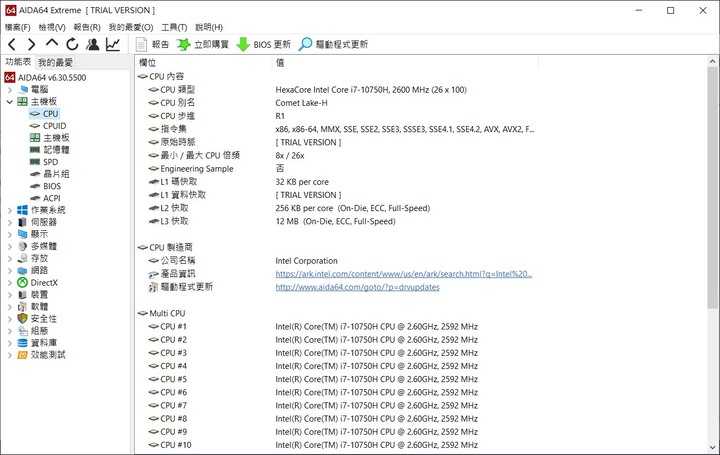Viewport: 720px width, 455px height.
Task: Click the vertical scrollbar thumb
Action: click(x=712, y=187)
